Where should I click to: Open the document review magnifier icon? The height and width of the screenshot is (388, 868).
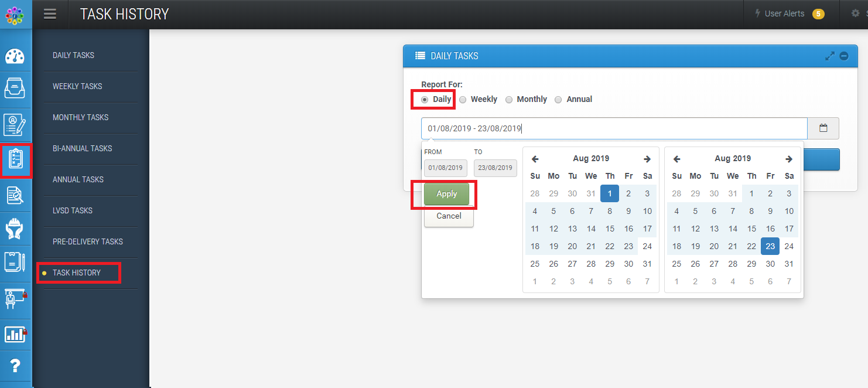pyautogui.click(x=16, y=194)
